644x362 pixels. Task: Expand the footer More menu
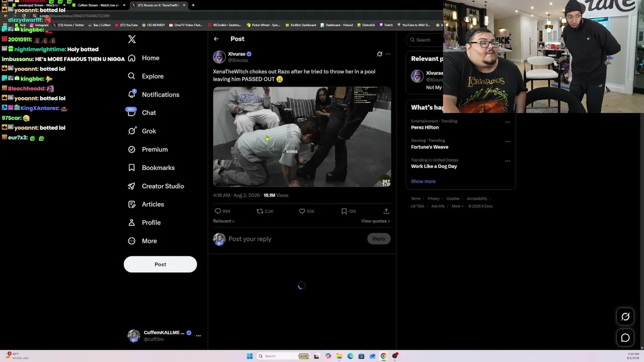click(458, 206)
